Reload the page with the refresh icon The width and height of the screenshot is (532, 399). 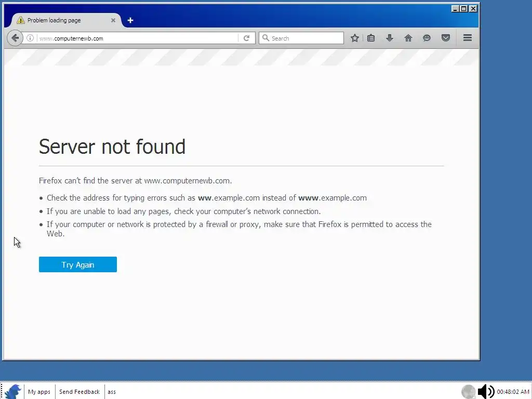point(247,38)
